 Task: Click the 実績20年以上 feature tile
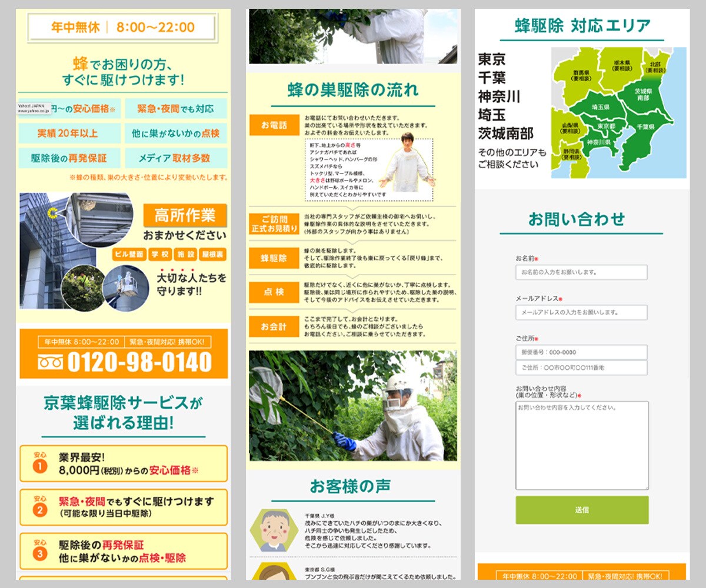point(70,133)
